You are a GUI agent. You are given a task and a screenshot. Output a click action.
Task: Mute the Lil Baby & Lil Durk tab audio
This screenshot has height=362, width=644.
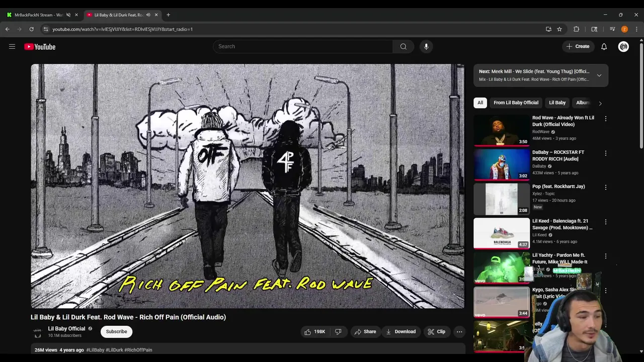148,15
